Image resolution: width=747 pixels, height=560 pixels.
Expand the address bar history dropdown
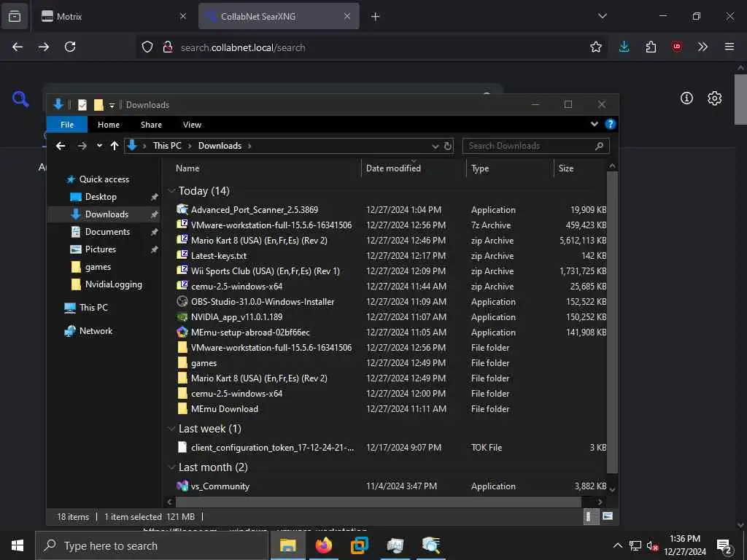point(435,146)
